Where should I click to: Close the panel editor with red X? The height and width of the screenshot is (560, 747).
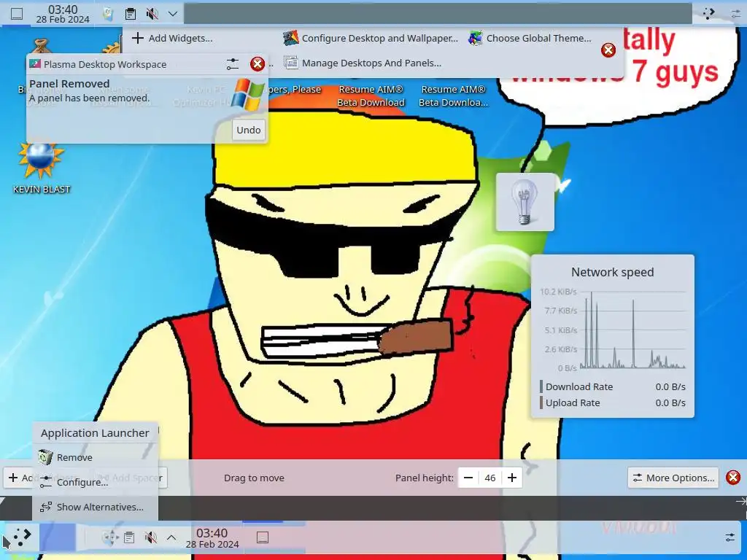point(733,477)
